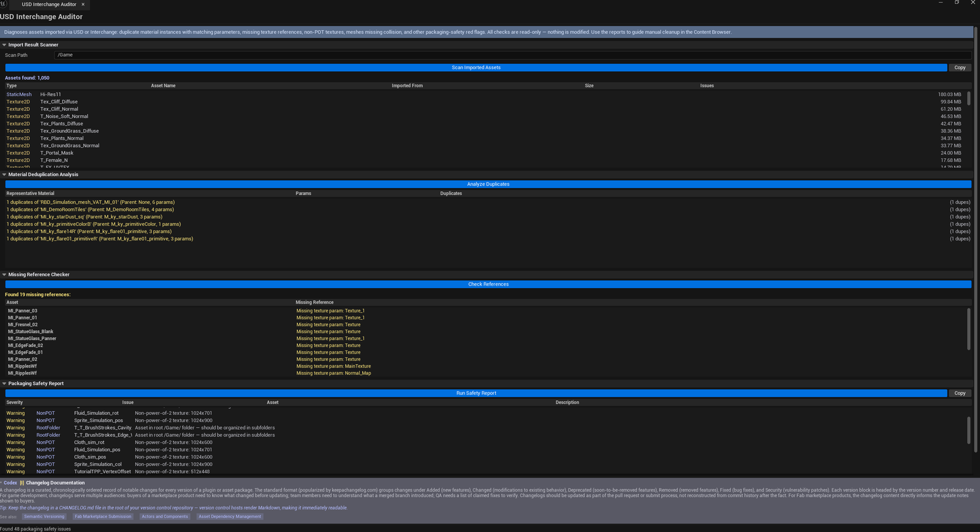Click the Check References button
Viewport: 980px width, 532px height.
[488, 284]
